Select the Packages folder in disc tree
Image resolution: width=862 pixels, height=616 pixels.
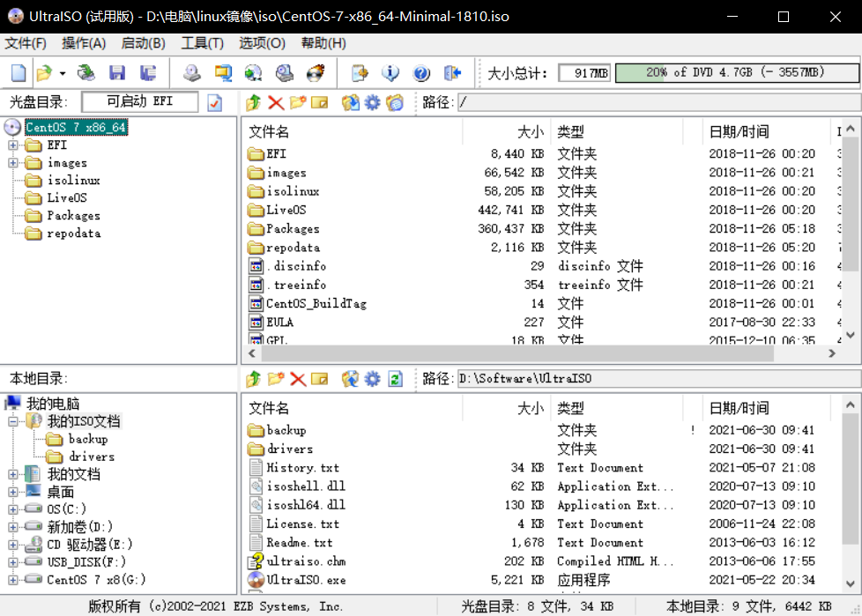click(x=73, y=215)
